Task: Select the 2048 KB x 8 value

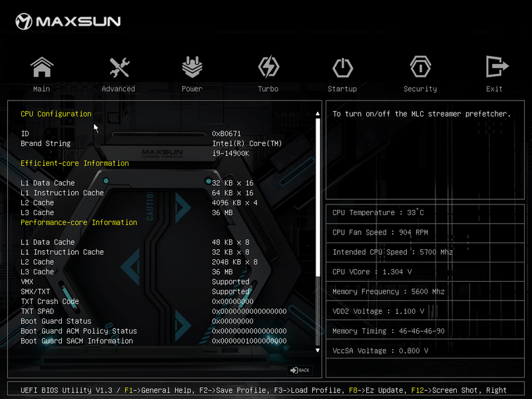Action: [x=234, y=262]
